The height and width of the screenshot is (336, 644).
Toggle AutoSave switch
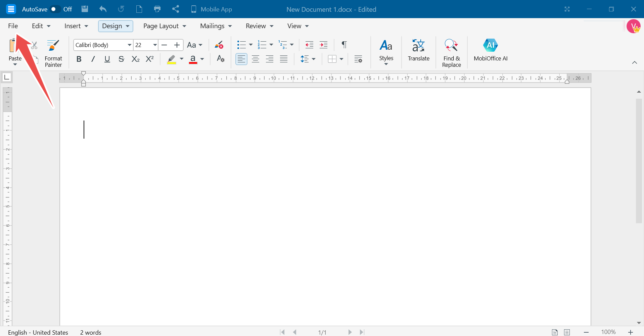pos(55,9)
